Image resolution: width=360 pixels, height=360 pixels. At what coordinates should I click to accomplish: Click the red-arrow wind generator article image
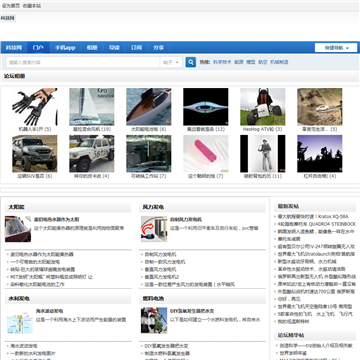154,229
